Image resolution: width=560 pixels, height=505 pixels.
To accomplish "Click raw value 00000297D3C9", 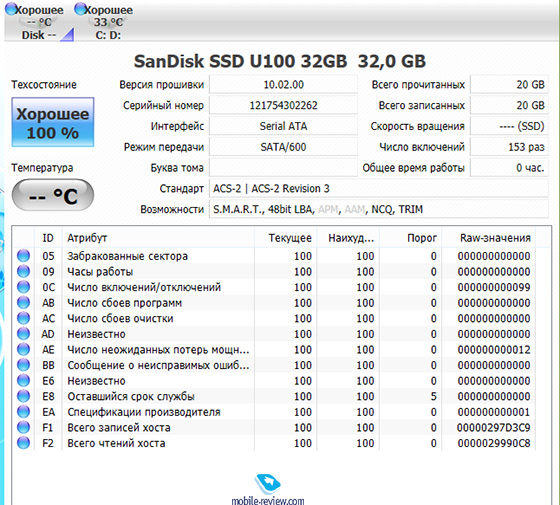I will 494,428.
